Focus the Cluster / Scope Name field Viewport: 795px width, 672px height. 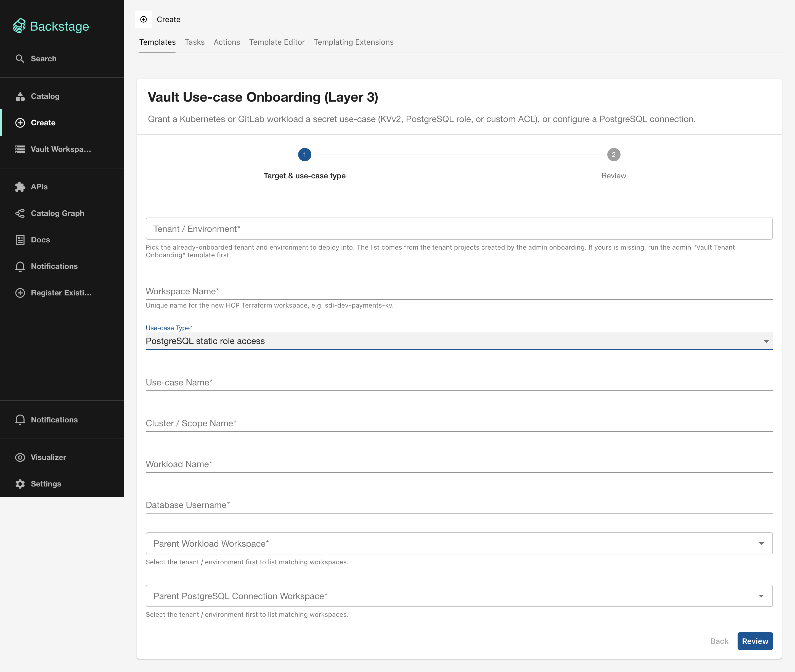click(459, 423)
